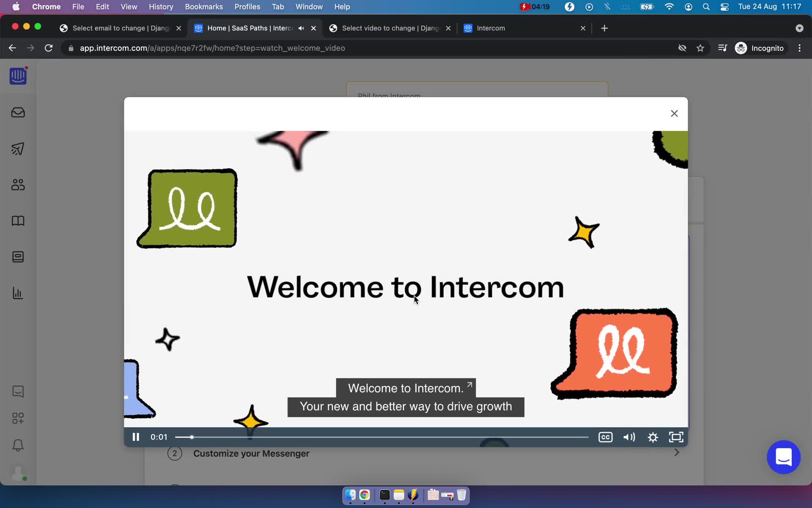Pause the welcome video playback
Image resolution: width=812 pixels, height=508 pixels.
[135, 436]
